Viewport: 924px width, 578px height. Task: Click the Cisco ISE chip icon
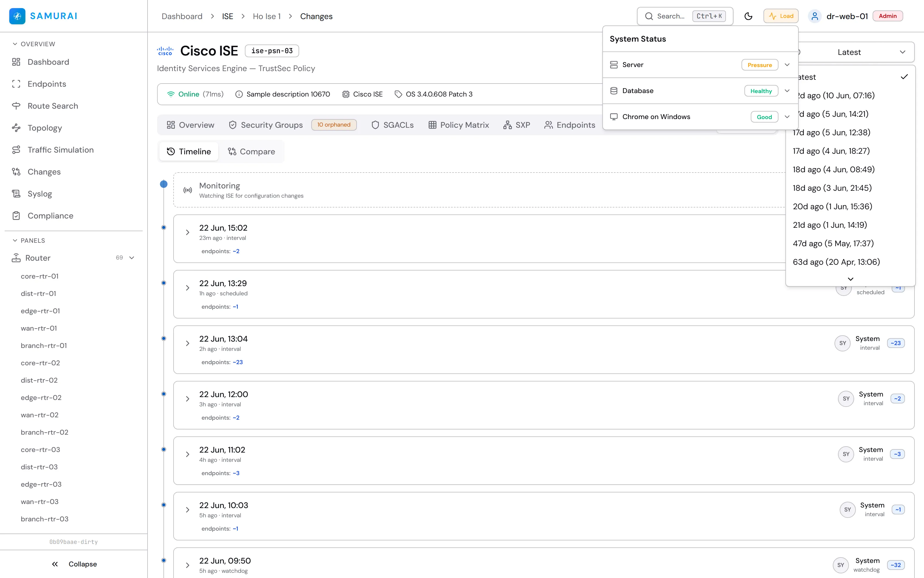click(x=346, y=94)
